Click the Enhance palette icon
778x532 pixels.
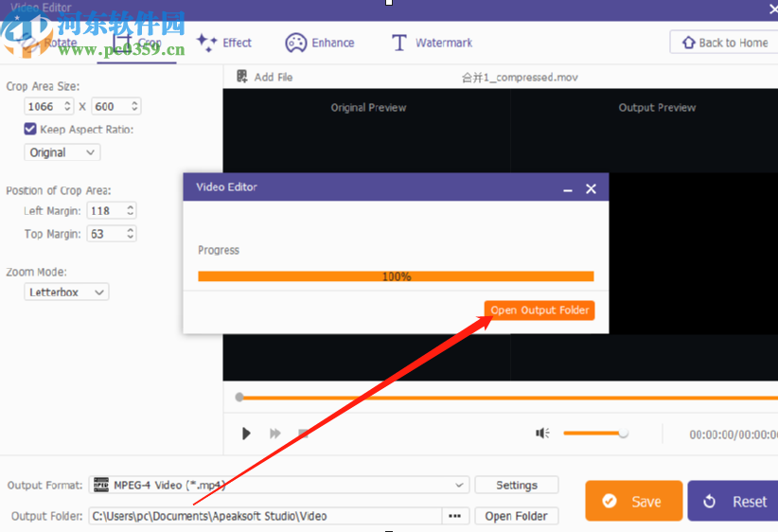click(x=295, y=43)
